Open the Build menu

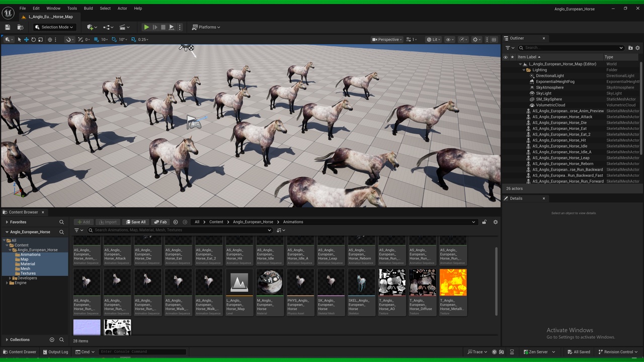click(x=89, y=8)
